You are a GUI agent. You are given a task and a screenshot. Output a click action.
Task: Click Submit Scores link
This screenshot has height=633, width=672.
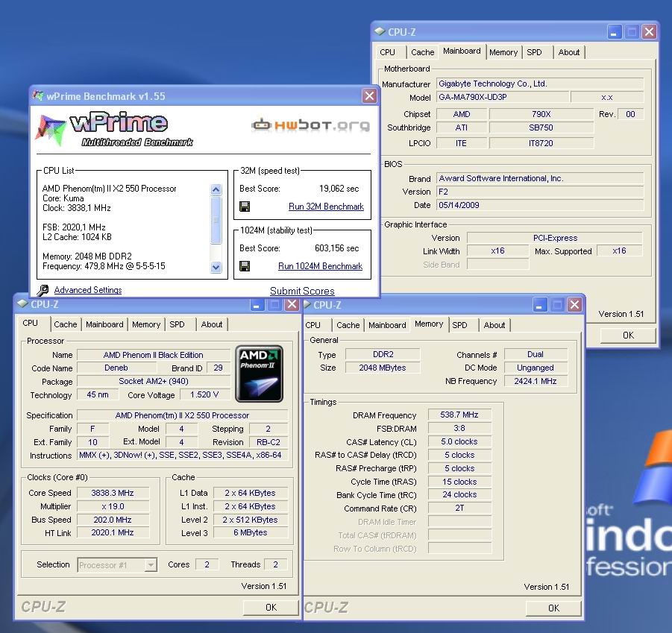(x=302, y=291)
